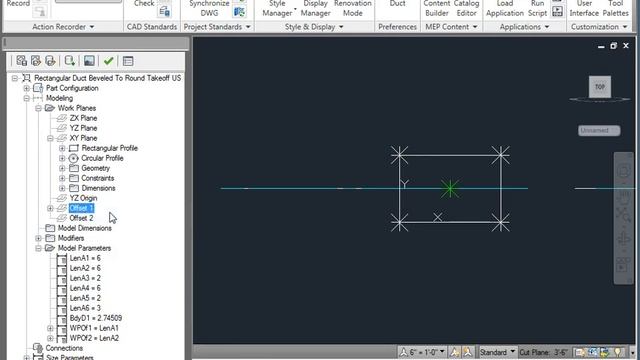Expand the Constraints folder
The height and width of the screenshot is (360, 640).
62,178
